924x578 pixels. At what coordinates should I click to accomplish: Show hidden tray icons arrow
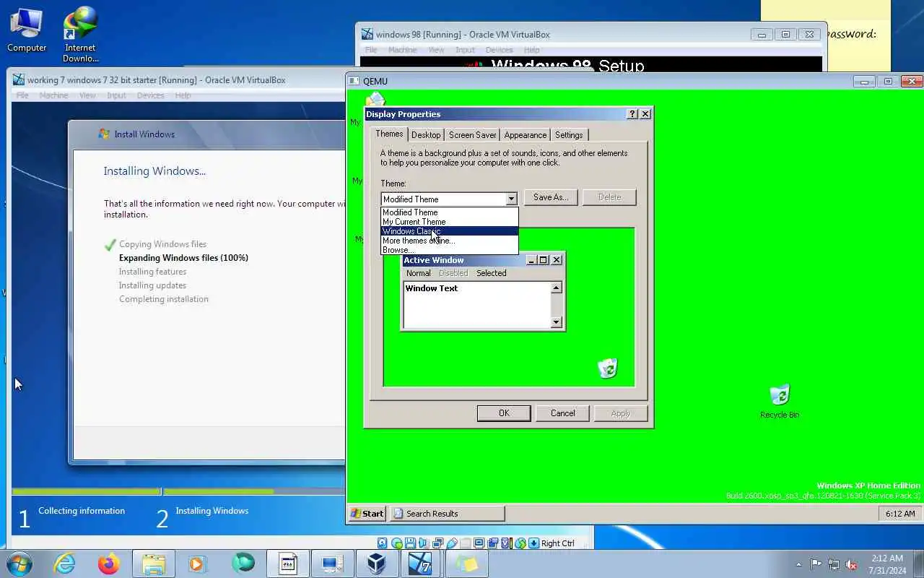pos(798,565)
